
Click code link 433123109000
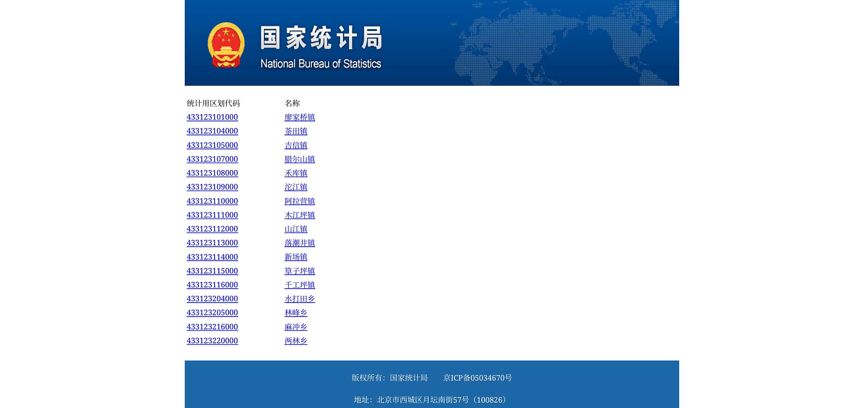click(x=212, y=187)
